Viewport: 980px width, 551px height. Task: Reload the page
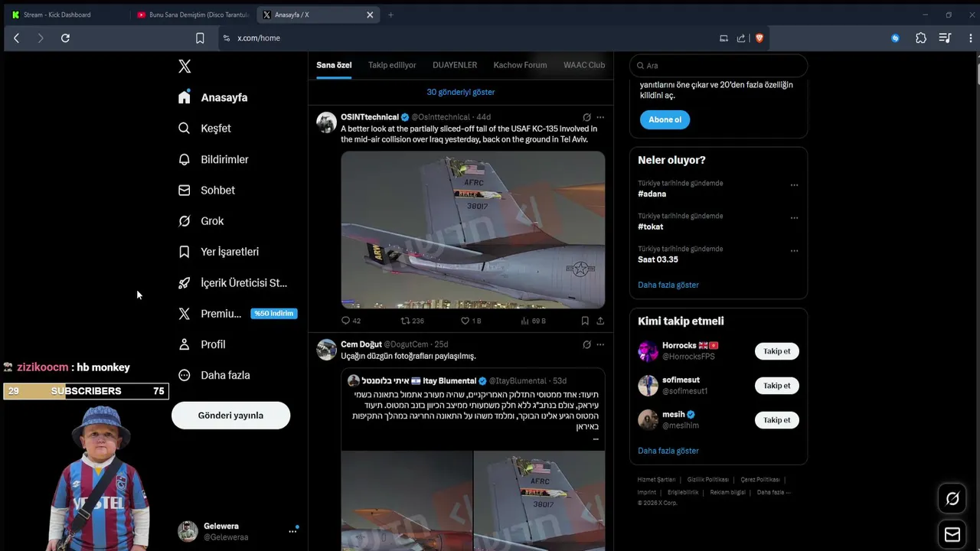click(x=65, y=37)
